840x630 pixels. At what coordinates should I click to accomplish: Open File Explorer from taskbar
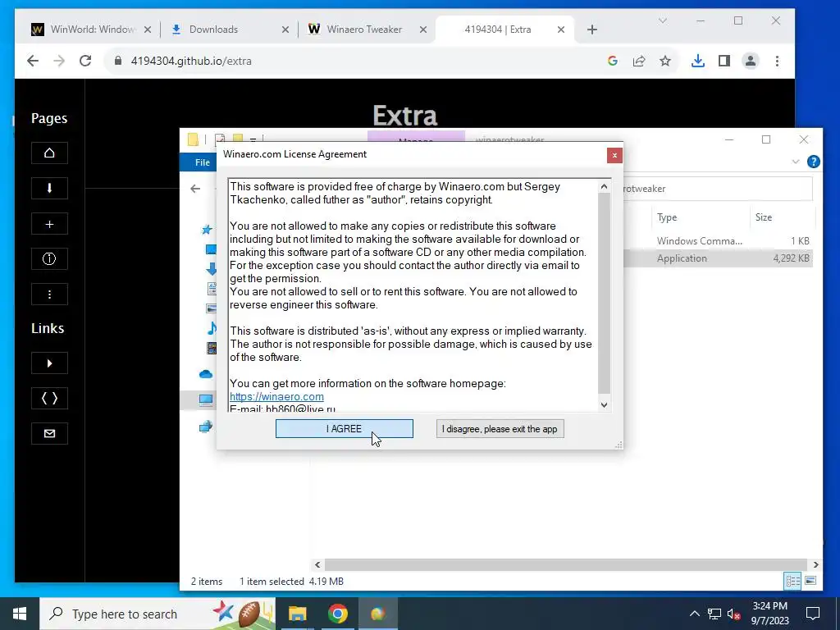297,614
